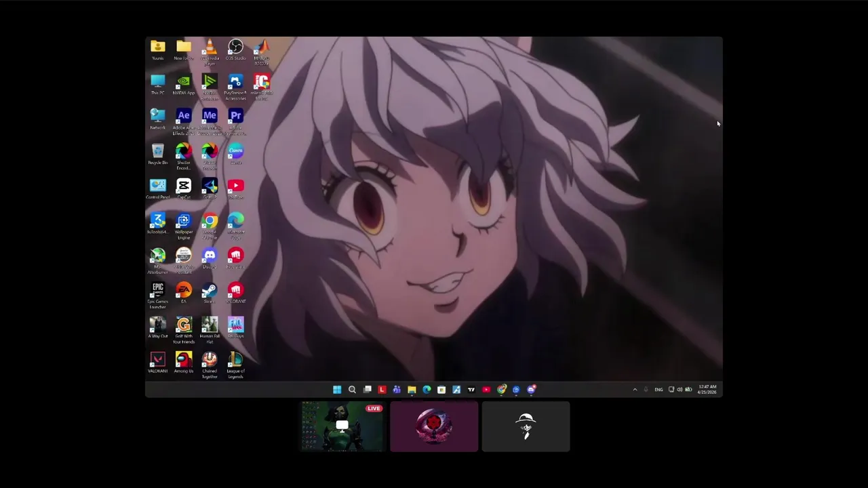Open the Adobe After Effects shortcut
This screenshot has width=868, height=488.
pyautogui.click(x=184, y=121)
